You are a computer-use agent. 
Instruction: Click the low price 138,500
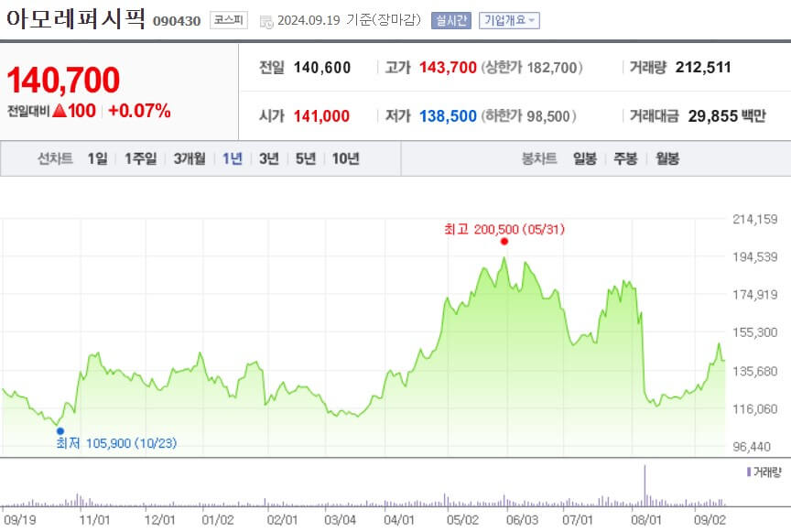pos(448,116)
